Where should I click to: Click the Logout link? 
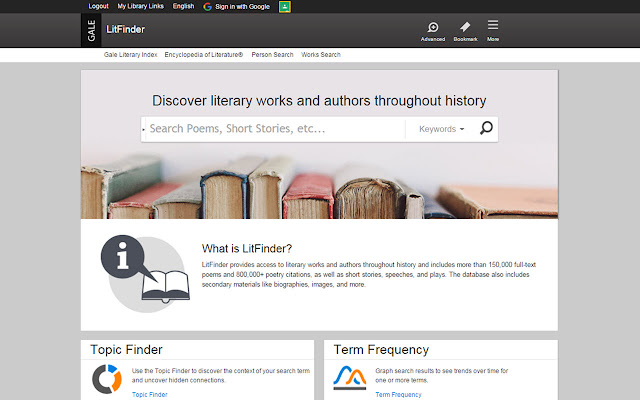(x=98, y=6)
